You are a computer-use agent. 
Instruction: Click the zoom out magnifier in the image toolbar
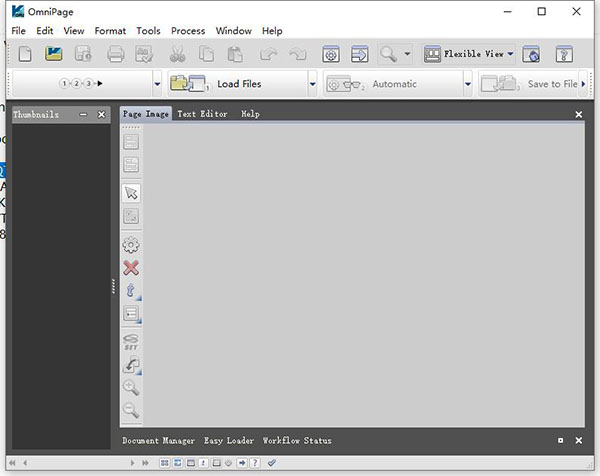(x=131, y=410)
